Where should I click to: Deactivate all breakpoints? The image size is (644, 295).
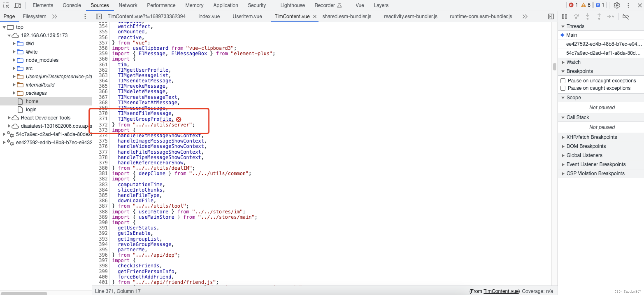625,16
